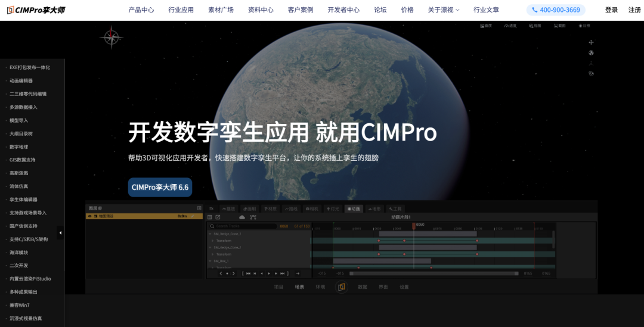Collapse the SM_Box_1 track
The height and width of the screenshot is (327, 644).
(x=210, y=261)
